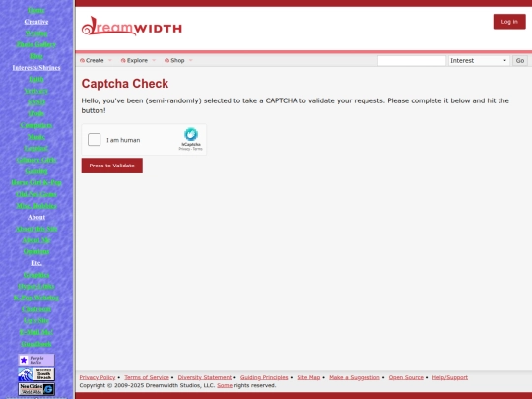Open the Help/Support link

point(450,377)
